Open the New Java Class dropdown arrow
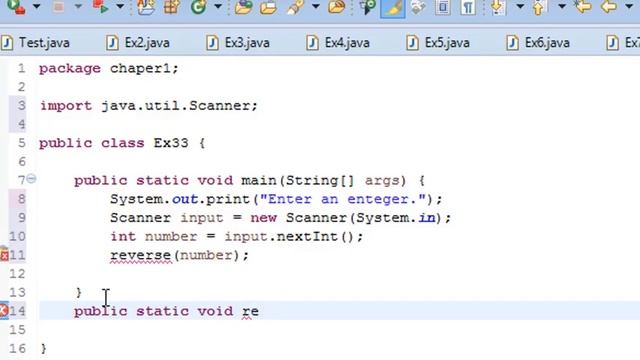Screen dimensions: 640x360 click(218, 7)
